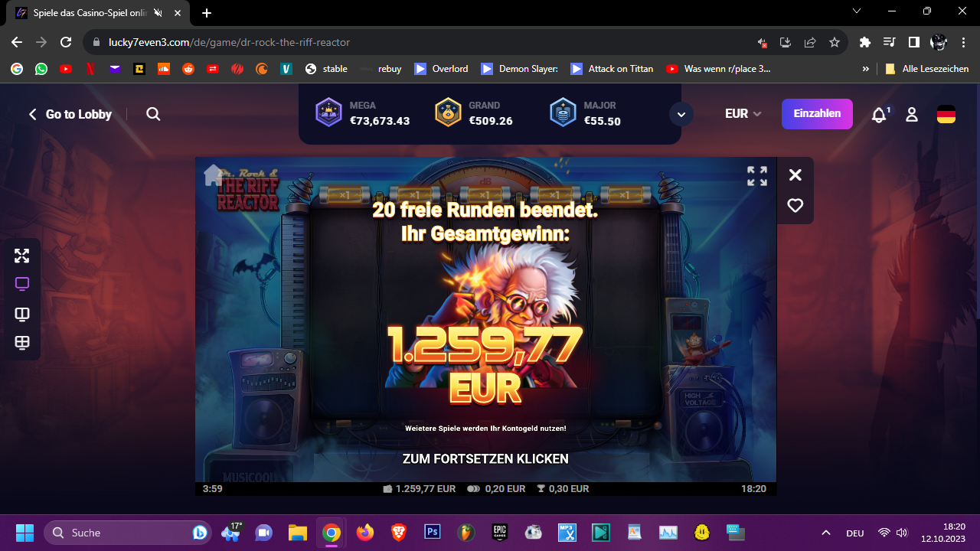The height and width of the screenshot is (551, 980).
Task: Open the media controls icon in Chrome
Action: pyautogui.click(x=890, y=42)
